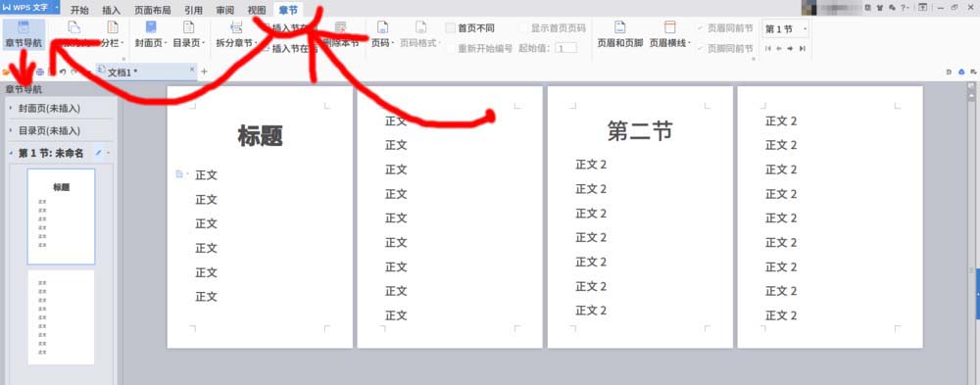Enable the 首页不同 checkbox
Image resolution: width=980 pixels, height=385 pixels.
tap(450, 28)
